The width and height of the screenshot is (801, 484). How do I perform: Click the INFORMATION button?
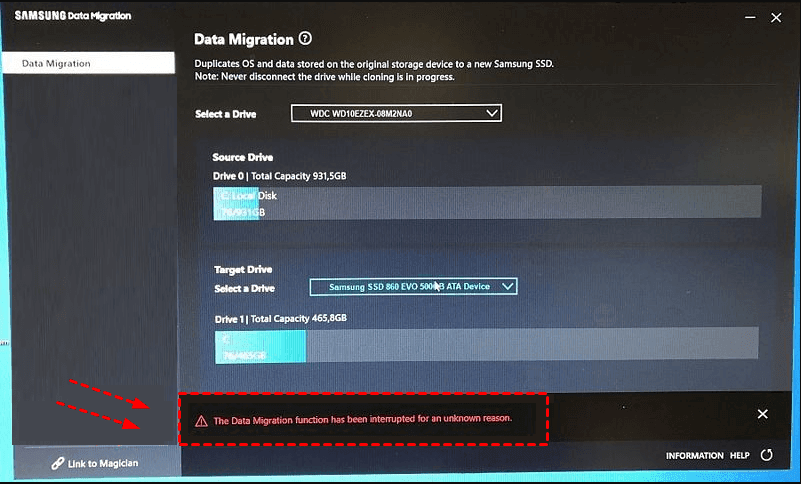click(694, 455)
